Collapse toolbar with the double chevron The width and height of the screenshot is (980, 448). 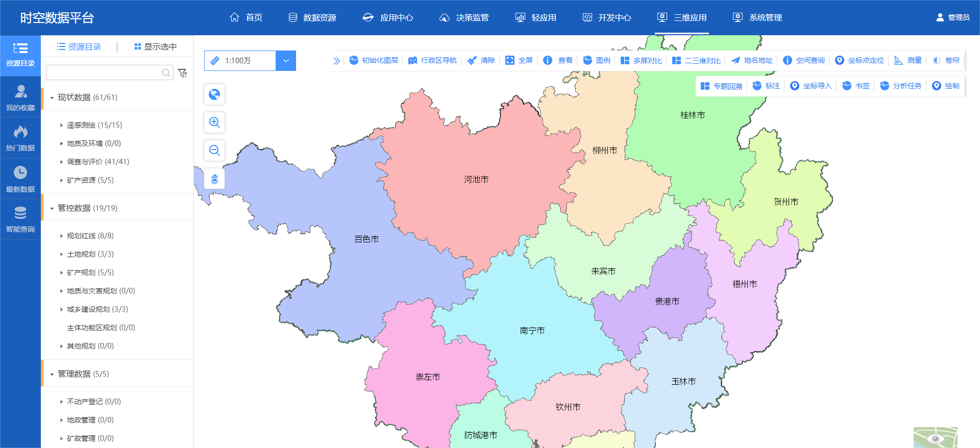click(336, 61)
